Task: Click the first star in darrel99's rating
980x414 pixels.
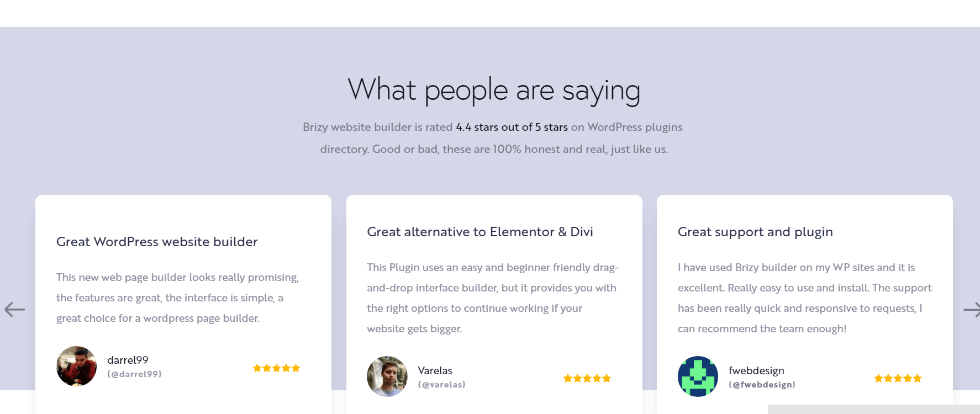Action: (x=257, y=367)
